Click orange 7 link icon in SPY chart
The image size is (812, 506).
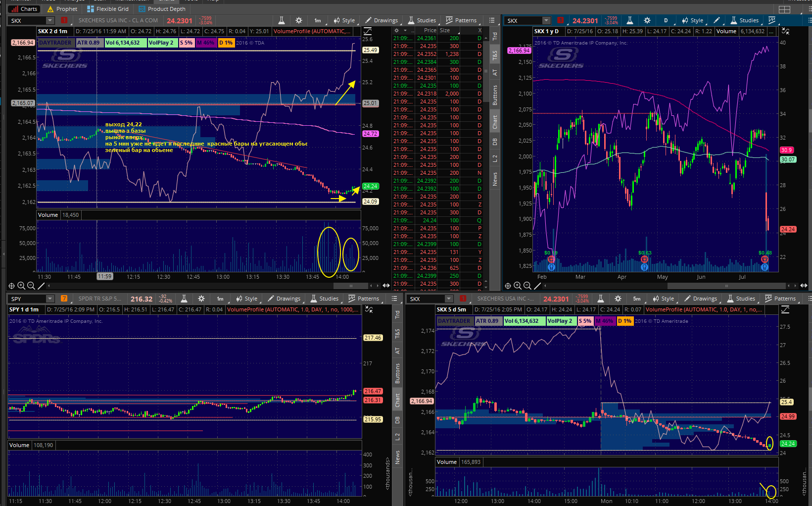coord(64,299)
